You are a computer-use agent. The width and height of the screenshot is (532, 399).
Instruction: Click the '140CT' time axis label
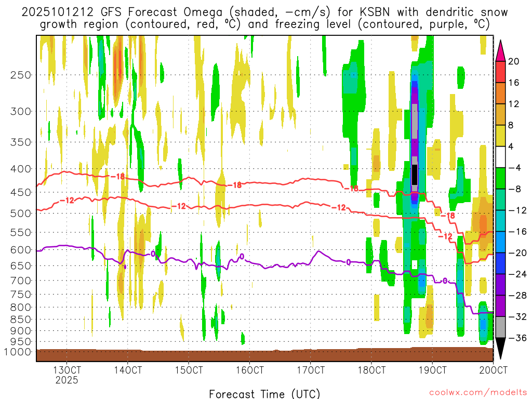tap(128, 369)
